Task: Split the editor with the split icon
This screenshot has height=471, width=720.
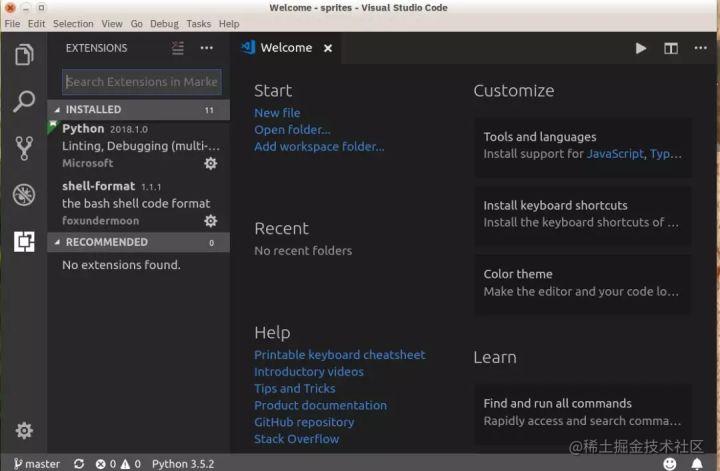Action: pos(671,48)
